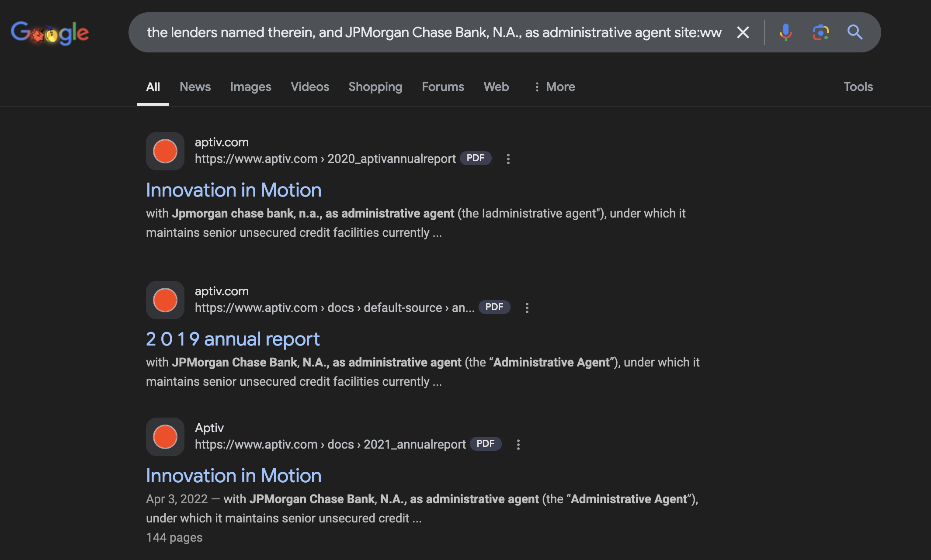
Task: Select the Web tab
Action: (496, 85)
